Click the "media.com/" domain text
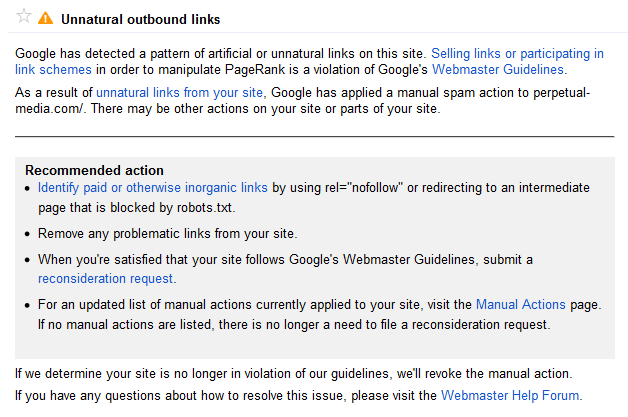628x417 pixels. pos(49,109)
